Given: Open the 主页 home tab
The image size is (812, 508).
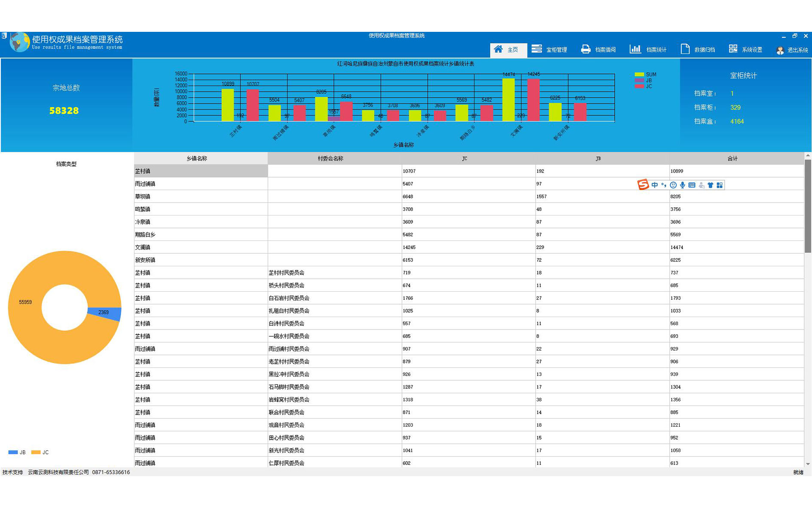Looking at the screenshot, I should [x=508, y=50].
